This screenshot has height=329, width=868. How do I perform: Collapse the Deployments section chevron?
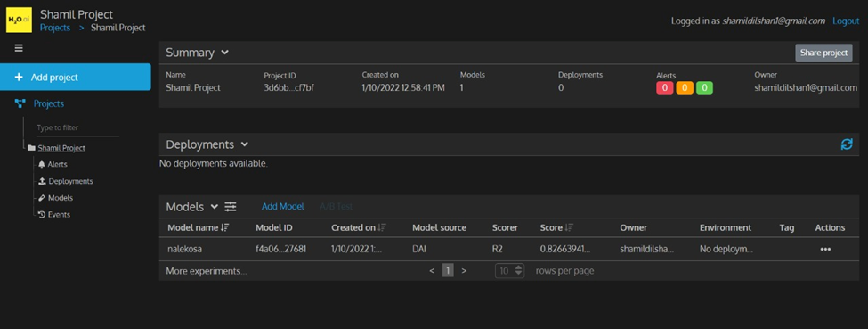click(x=245, y=144)
